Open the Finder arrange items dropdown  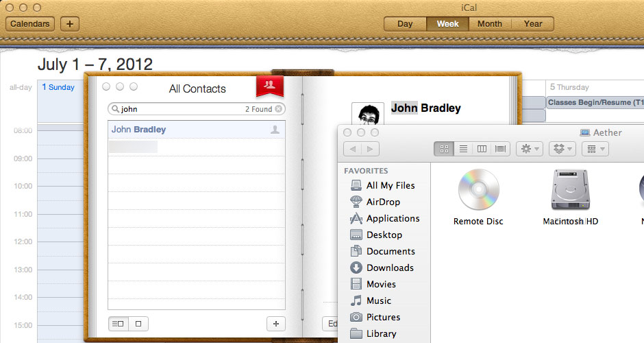coord(595,149)
